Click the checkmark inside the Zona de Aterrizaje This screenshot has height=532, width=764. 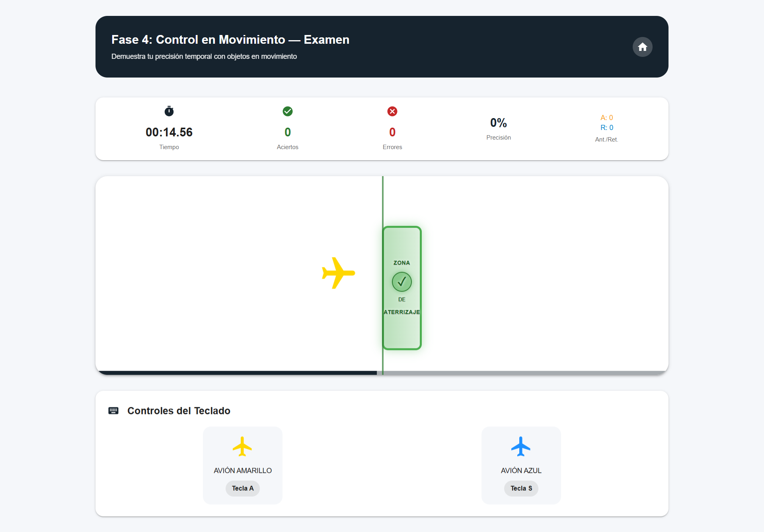[x=401, y=282]
